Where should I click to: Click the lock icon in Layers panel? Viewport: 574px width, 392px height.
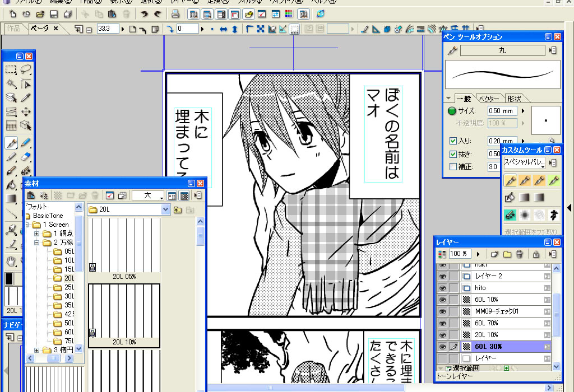(x=536, y=254)
